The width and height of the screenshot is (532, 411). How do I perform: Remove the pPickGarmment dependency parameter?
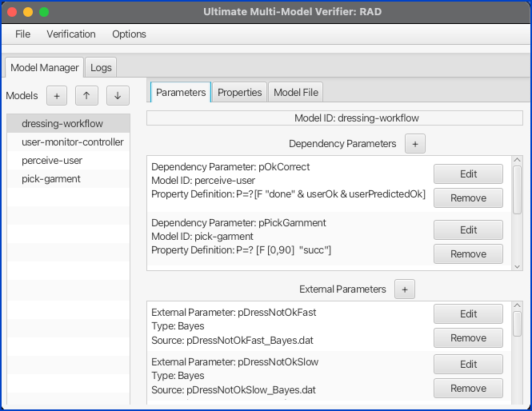click(x=468, y=254)
